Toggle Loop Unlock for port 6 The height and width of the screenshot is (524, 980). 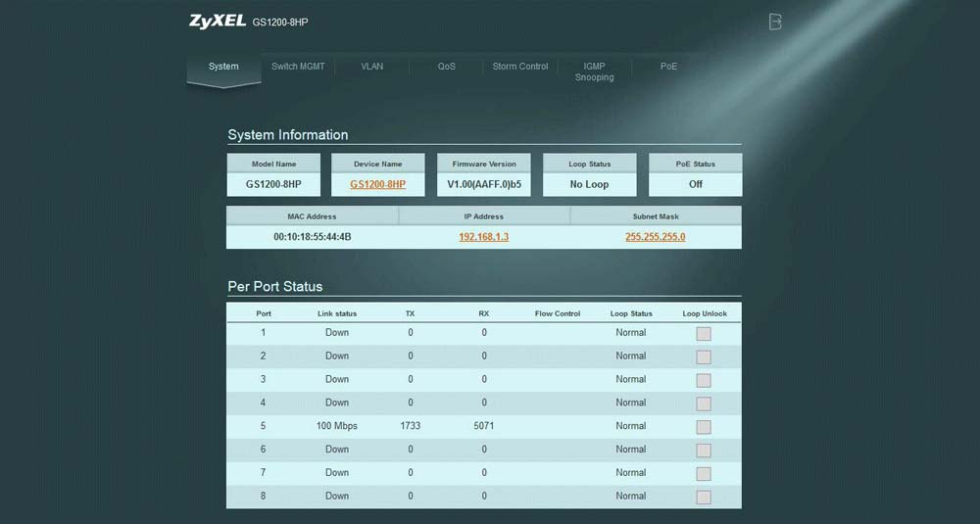pyautogui.click(x=704, y=451)
